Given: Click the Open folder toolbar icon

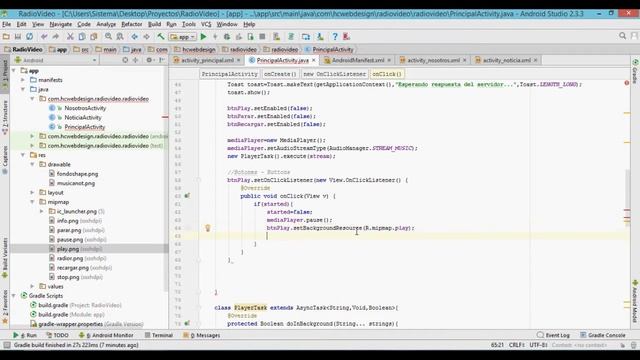Looking at the screenshot, I should pos(6,37).
